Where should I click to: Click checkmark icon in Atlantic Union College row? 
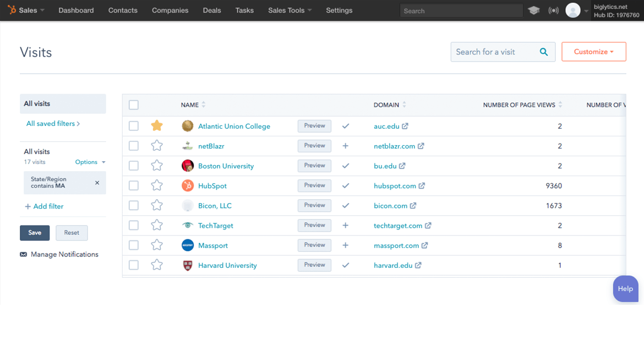[346, 126]
